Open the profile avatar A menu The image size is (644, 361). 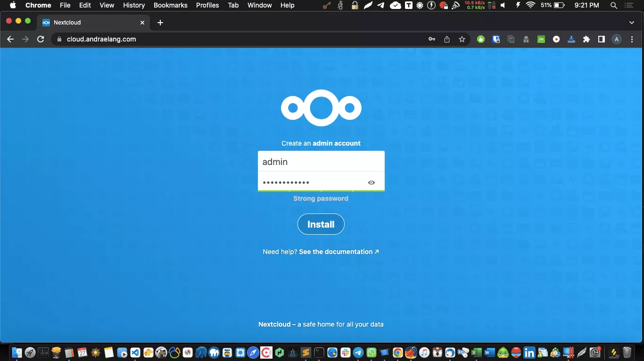(x=617, y=39)
